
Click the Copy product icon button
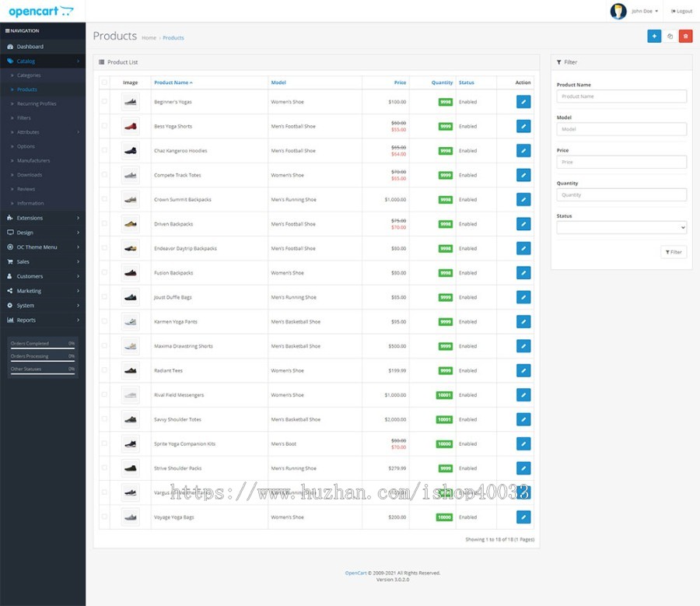tap(670, 36)
